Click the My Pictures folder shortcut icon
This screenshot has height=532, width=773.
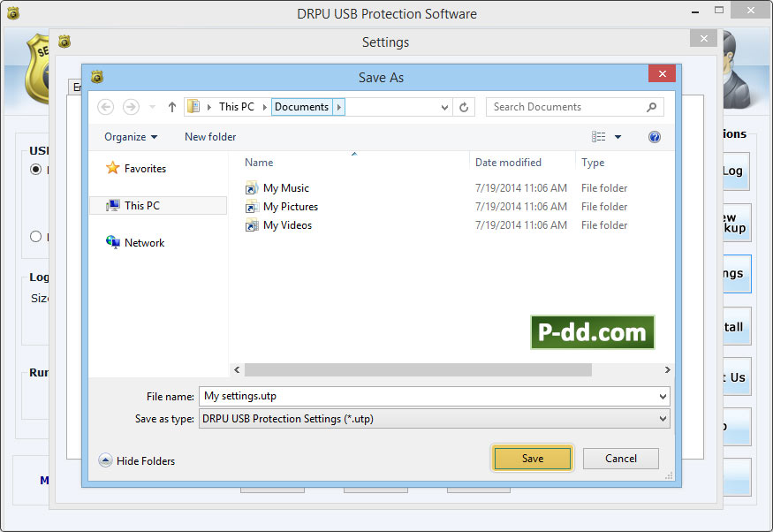252,207
